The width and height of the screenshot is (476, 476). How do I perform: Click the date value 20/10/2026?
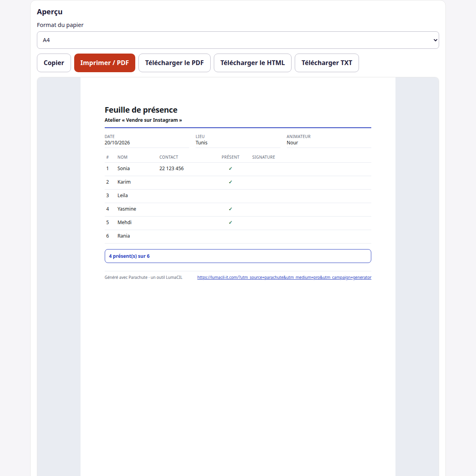coord(117,143)
